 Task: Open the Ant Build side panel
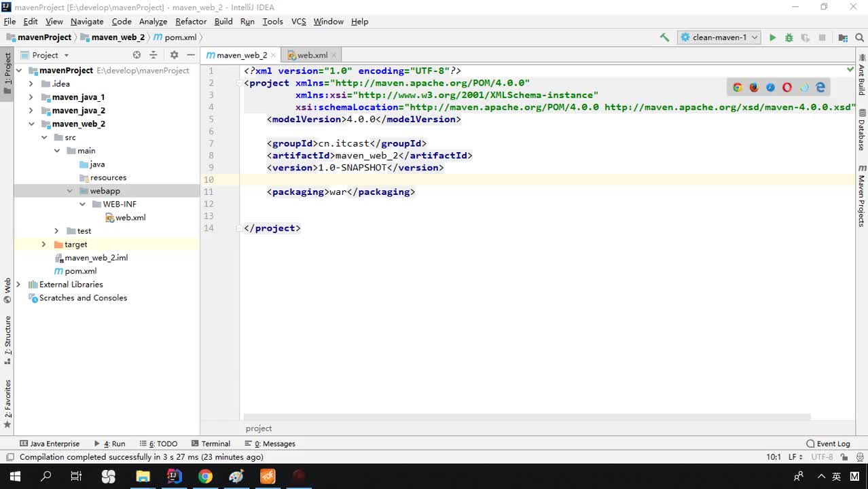(861, 75)
